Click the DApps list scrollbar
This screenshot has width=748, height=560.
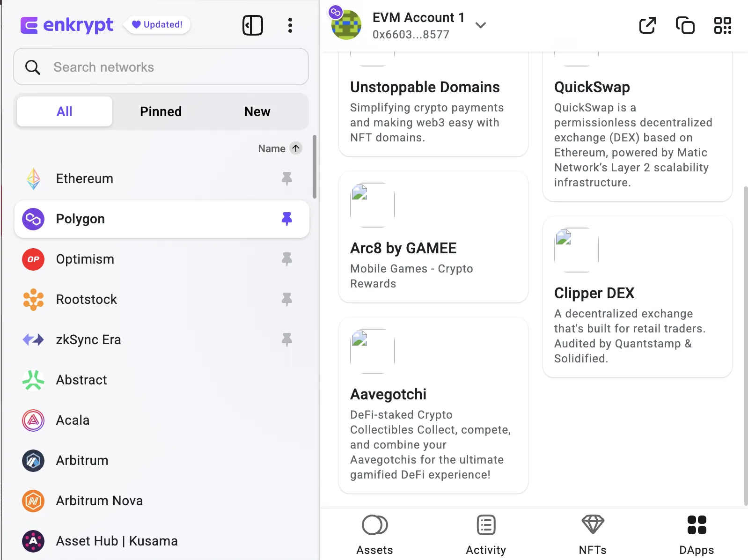click(x=746, y=346)
